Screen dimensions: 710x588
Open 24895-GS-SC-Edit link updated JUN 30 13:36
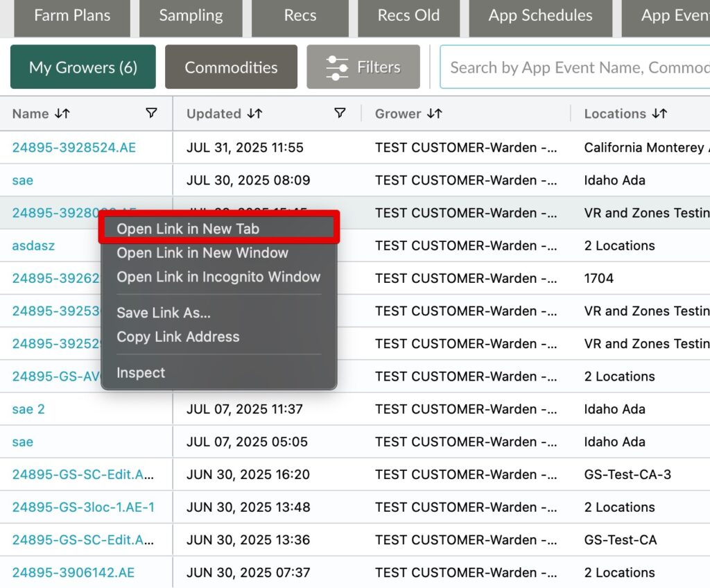tap(83, 539)
